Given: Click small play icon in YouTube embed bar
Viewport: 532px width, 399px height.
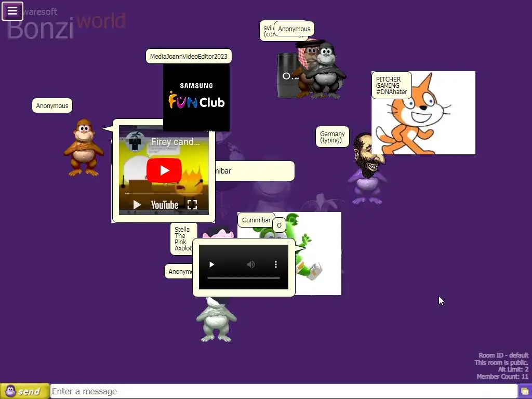Looking at the screenshot, I should point(137,205).
